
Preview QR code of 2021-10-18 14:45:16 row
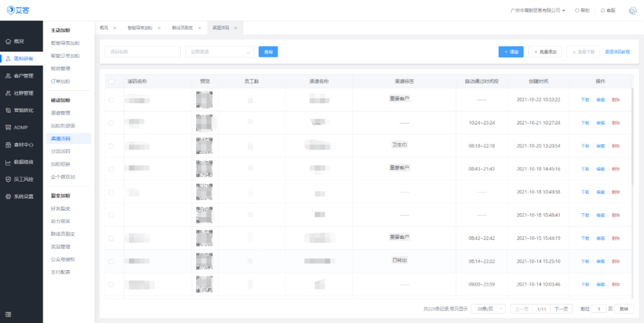205,169
